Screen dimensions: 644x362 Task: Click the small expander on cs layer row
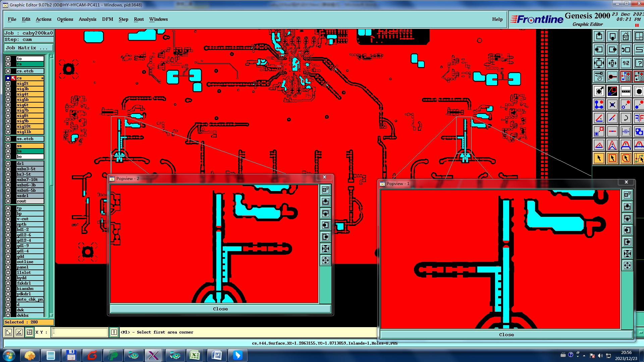click(x=42, y=78)
